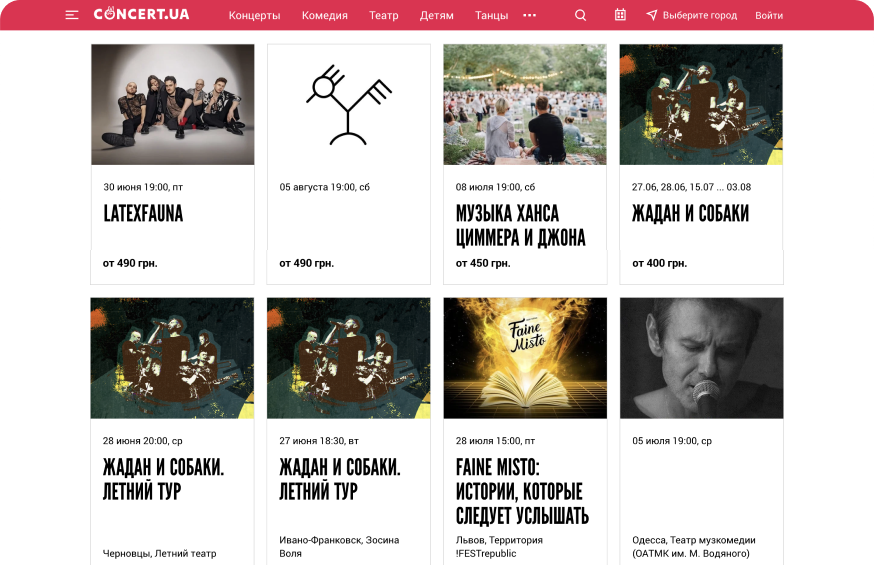Screen dimensions: 874x565
Task: Click the Войти login link
Action: pyautogui.click(x=769, y=16)
